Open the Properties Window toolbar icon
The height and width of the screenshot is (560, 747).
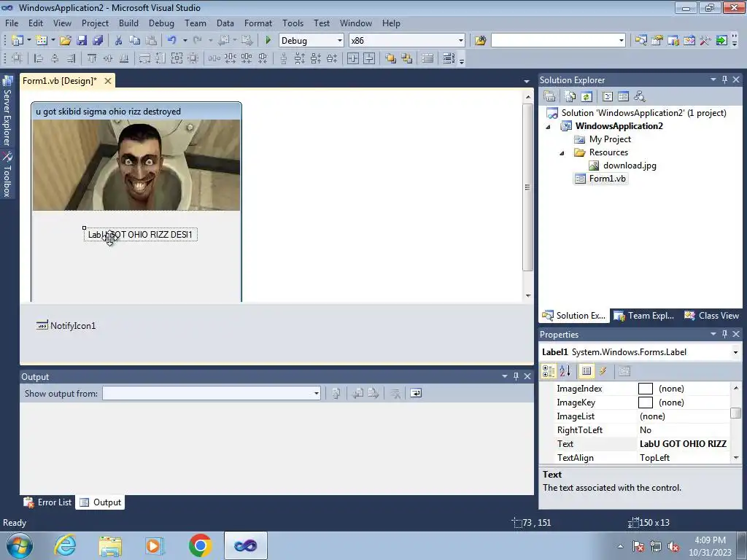point(657,41)
